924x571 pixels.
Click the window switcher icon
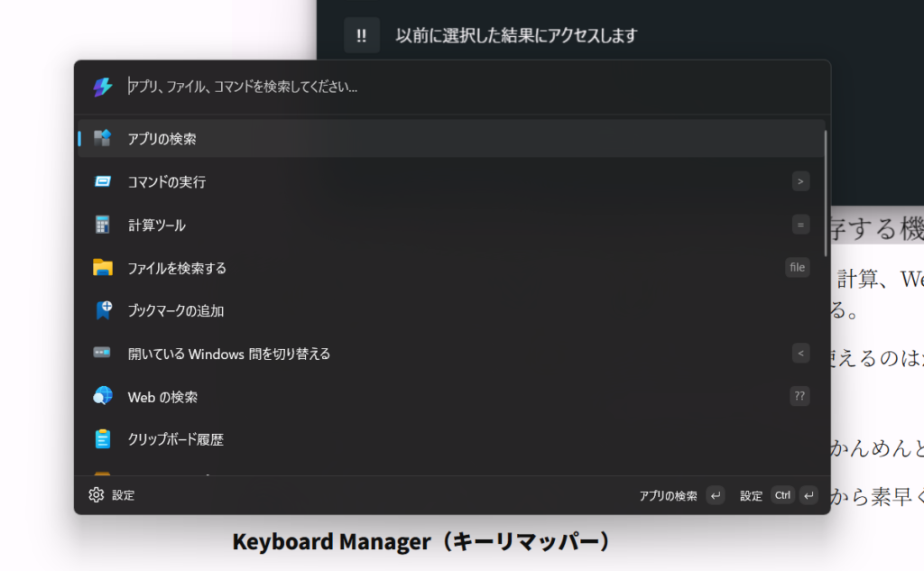click(102, 354)
